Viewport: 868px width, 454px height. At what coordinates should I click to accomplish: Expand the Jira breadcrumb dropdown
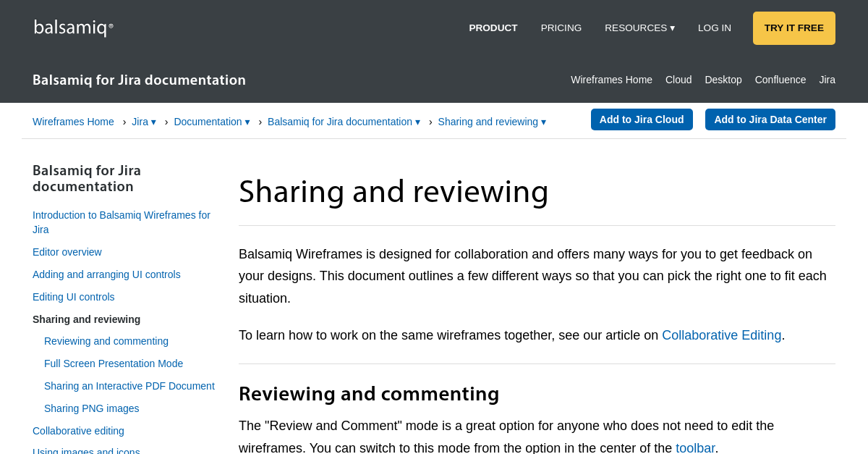(144, 122)
